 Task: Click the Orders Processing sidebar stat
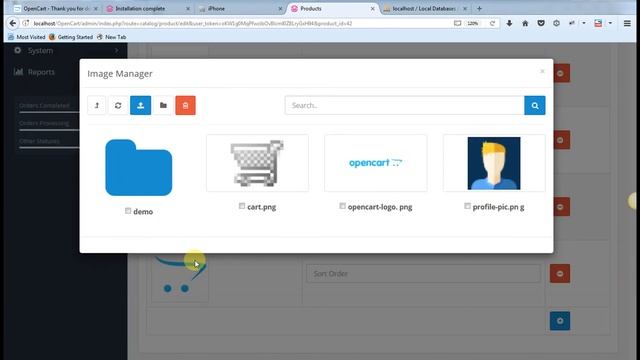pyautogui.click(x=44, y=123)
